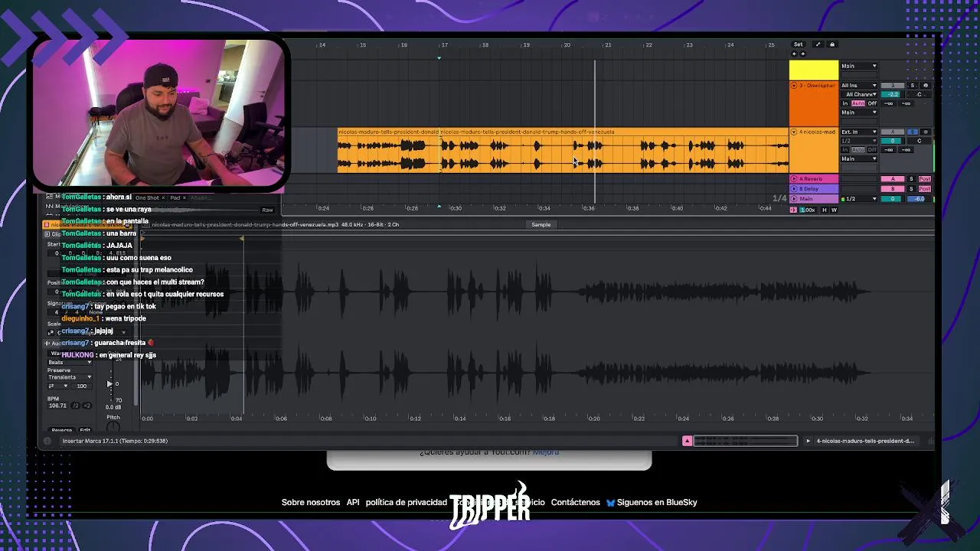Viewport: 980px width, 551px height.
Task: Open yellow track Main output dropdown
Action: pos(859,66)
